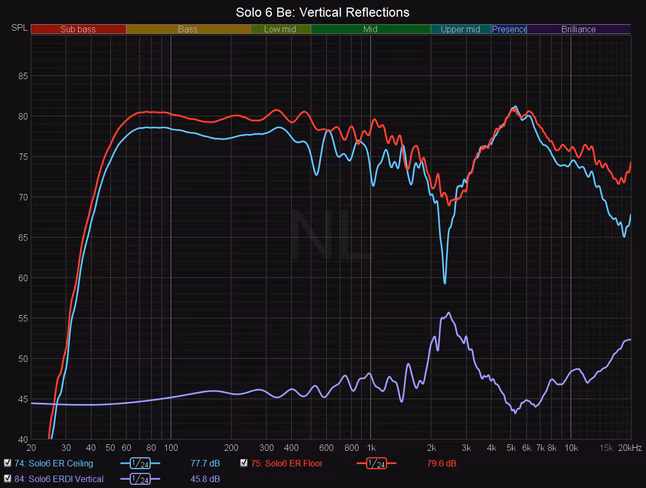Click the 100 Hz frequency axis tick label
The image size is (646, 488).
[x=171, y=448]
